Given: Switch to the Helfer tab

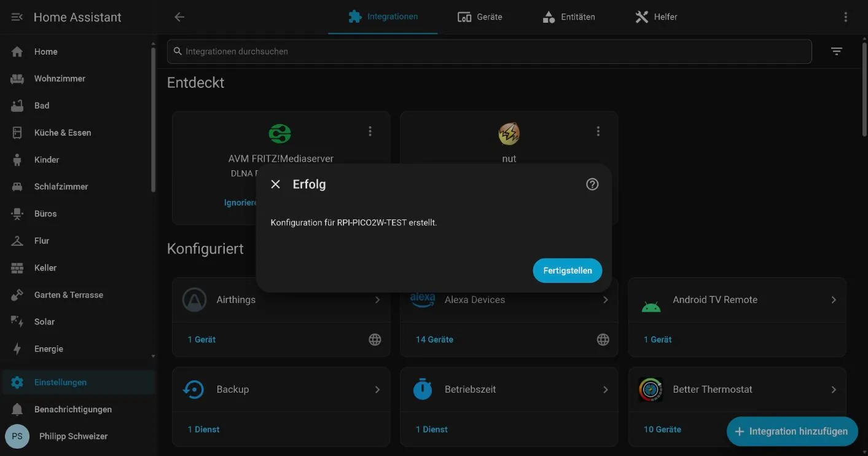Looking at the screenshot, I should (x=656, y=17).
